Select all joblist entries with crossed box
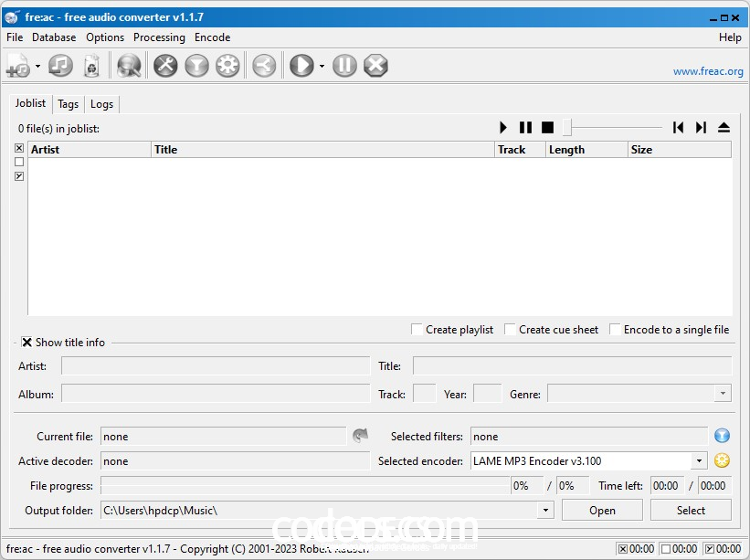 (19, 148)
